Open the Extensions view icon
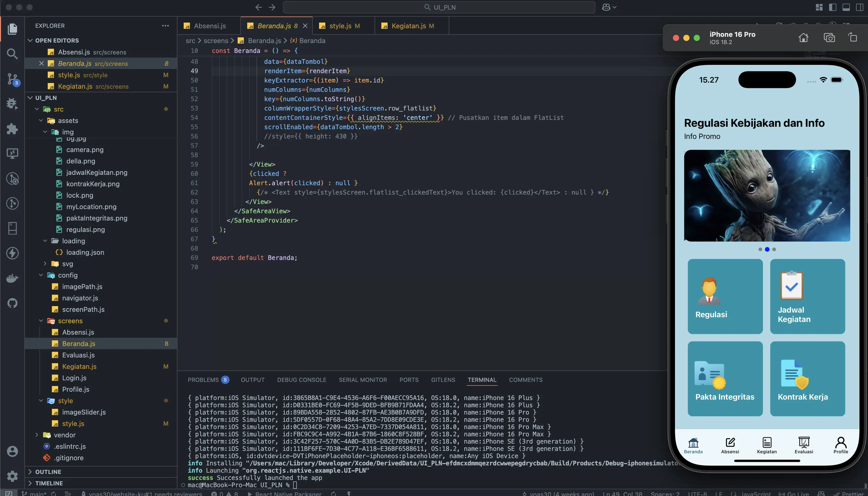The width and height of the screenshot is (868, 496). [12, 129]
